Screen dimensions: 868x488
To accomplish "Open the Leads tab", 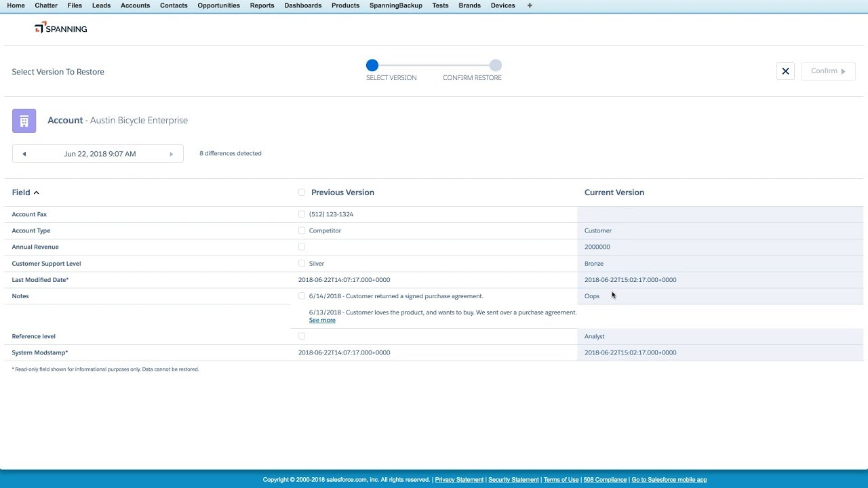I will tap(101, 5).
